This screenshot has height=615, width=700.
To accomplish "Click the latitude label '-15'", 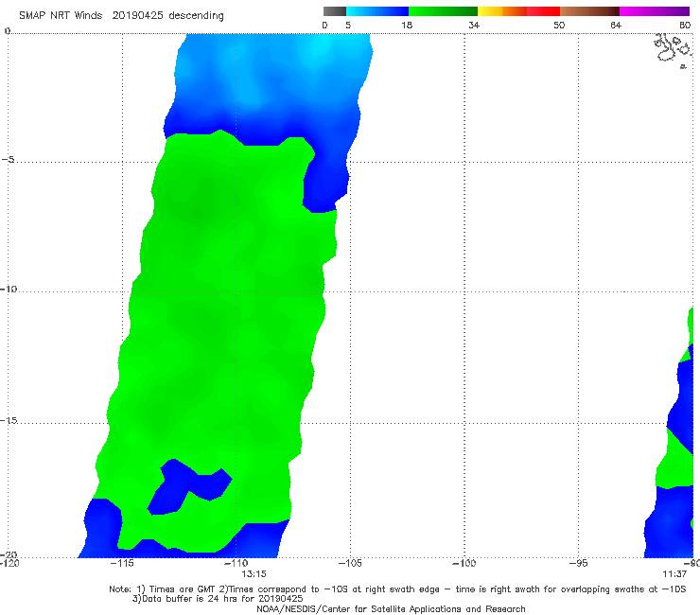I will click(9, 420).
